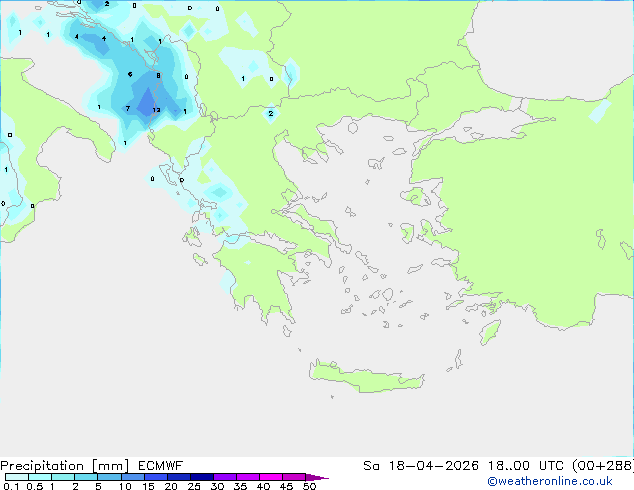Click the over-50 arrow tip of the legend

point(317,477)
